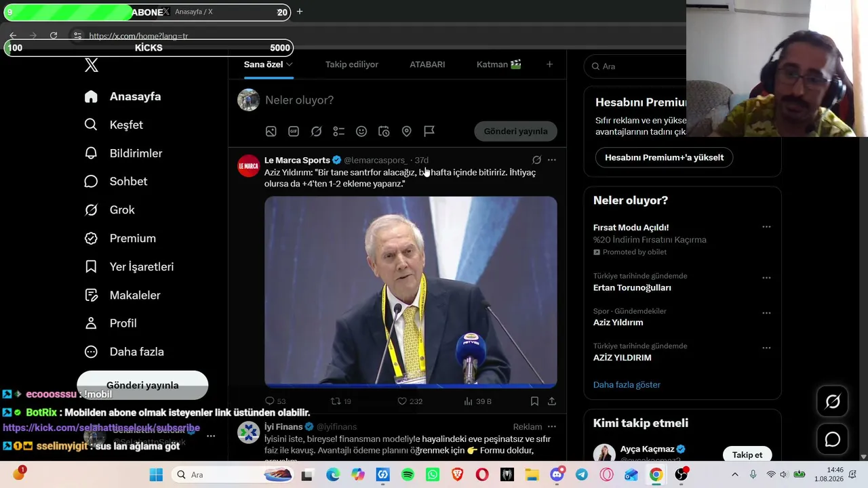Open the emoji picker in the composer
This screenshot has width=868, height=488.
[361, 131]
